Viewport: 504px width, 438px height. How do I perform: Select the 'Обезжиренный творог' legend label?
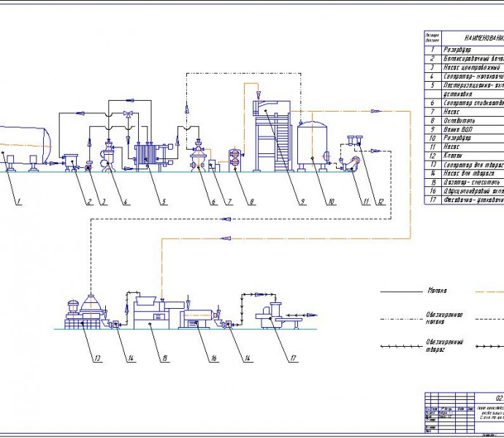(x=445, y=345)
